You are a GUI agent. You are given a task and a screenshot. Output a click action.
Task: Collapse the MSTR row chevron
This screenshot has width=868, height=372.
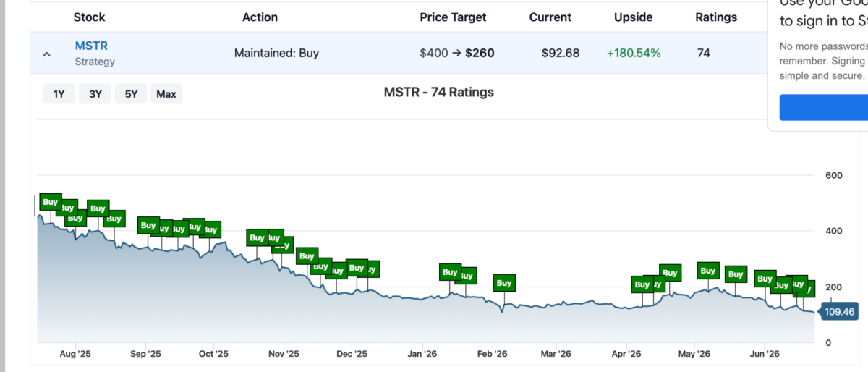[46, 54]
